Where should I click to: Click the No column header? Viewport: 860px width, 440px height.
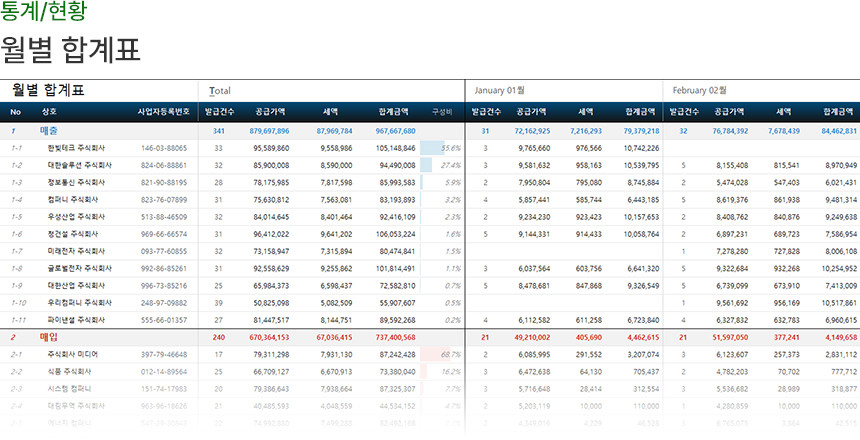pos(15,112)
